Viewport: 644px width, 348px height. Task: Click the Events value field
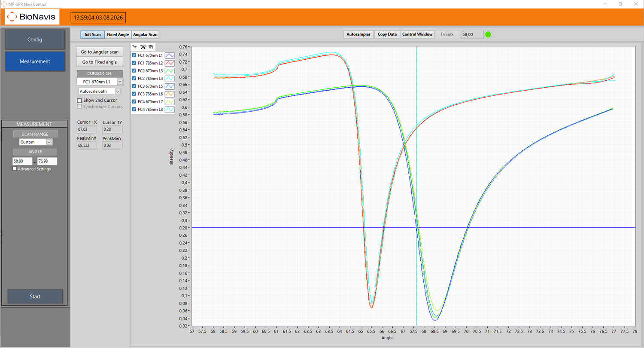point(471,34)
